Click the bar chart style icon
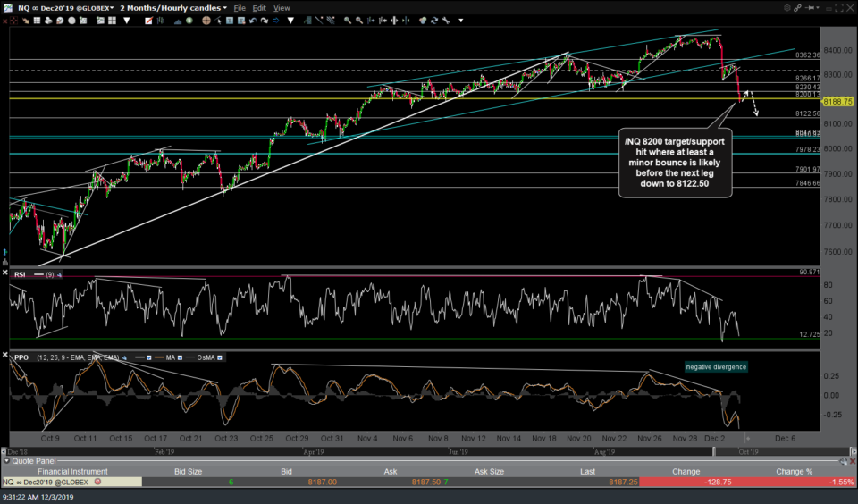The width and height of the screenshot is (858, 504). pyautogui.click(x=160, y=21)
